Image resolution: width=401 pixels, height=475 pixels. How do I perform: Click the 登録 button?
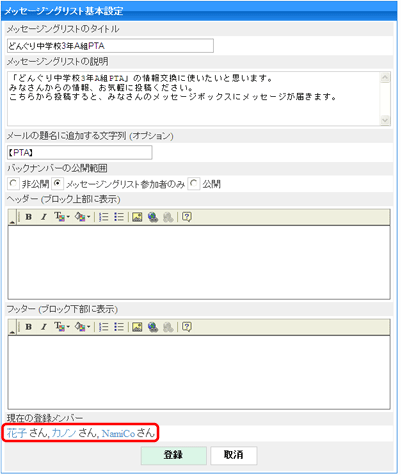174,455
